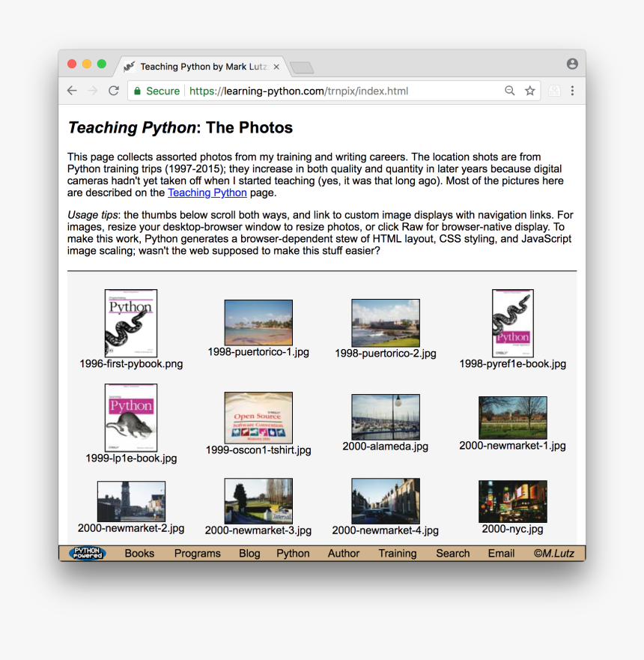The image size is (644, 660).
Task: Click the 2000-newmarket-3.jpg filename caption
Action: coord(258,530)
